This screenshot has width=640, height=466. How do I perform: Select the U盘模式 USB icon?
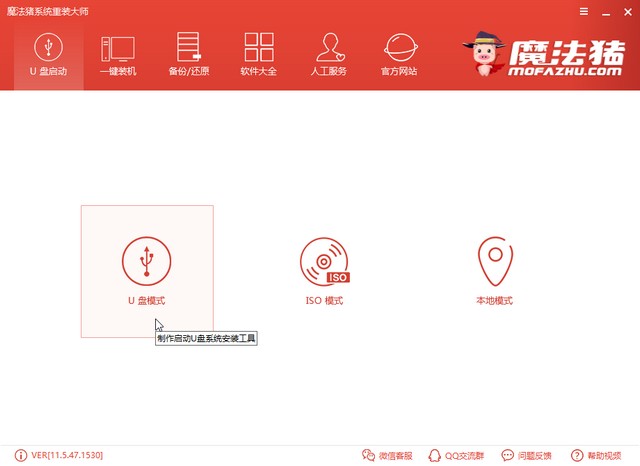pyautogui.click(x=146, y=260)
